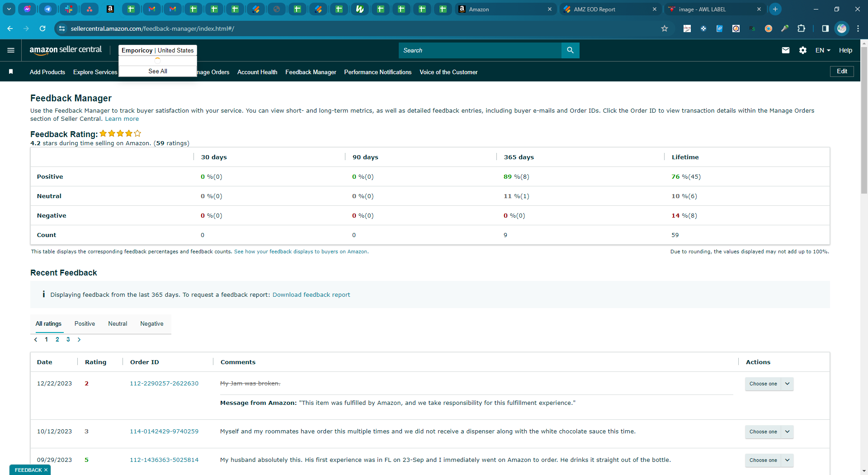The height and width of the screenshot is (475, 868).
Task: Switch to the image - AWL LABEL browser tab
Action: pyautogui.click(x=715, y=9)
